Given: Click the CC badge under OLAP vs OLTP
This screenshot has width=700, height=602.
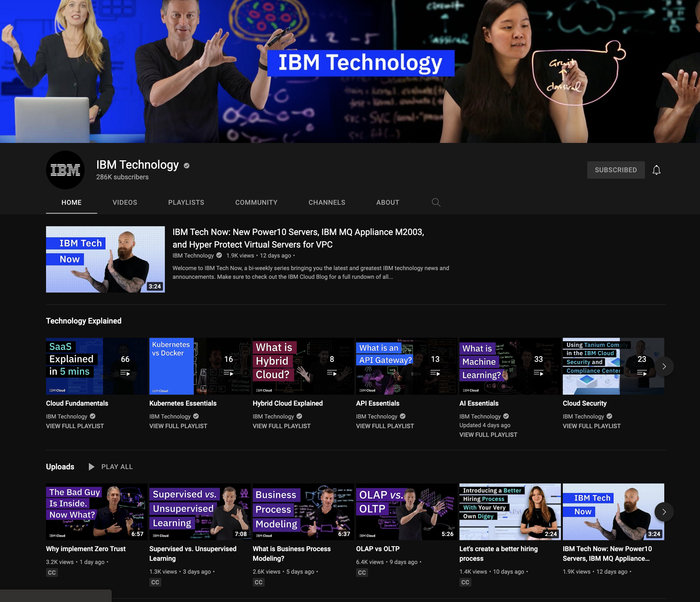Looking at the screenshot, I should click(362, 573).
